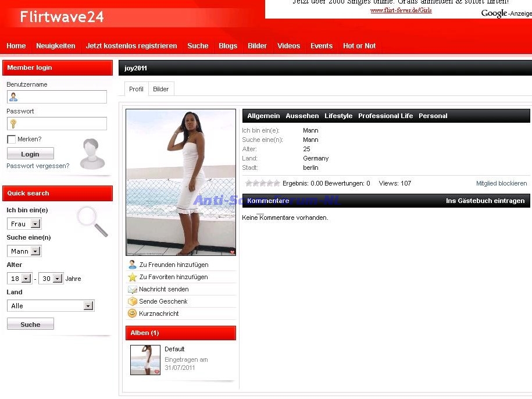The image size is (532, 399).
Task: Select the Aussehen profile section tab
Action: pos(302,116)
